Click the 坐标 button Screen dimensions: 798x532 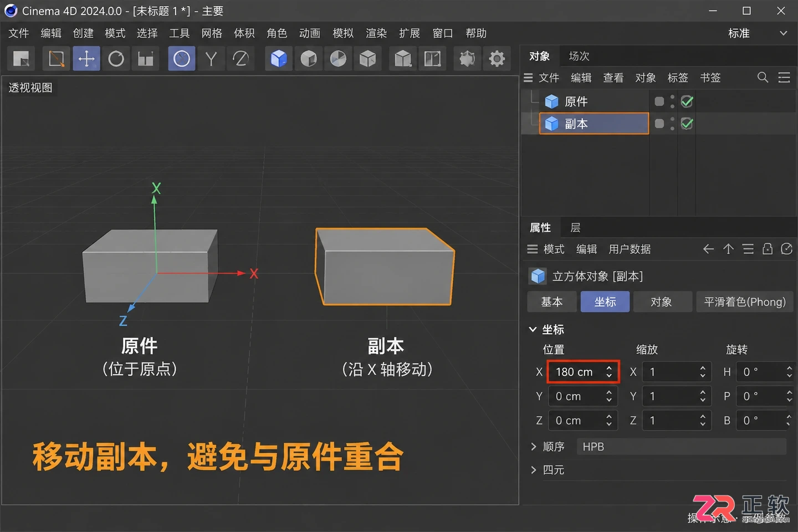[x=605, y=302]
